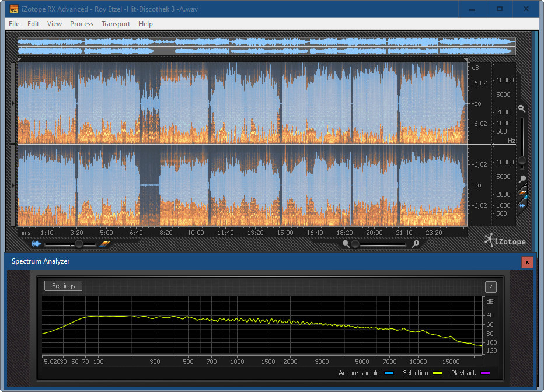544x392 pixels.
Task: Click the iZotope logo
Action: (x=505, y=240)
